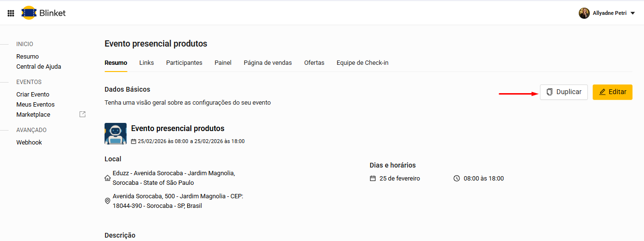Open the Participantes tab

(184, 63)
